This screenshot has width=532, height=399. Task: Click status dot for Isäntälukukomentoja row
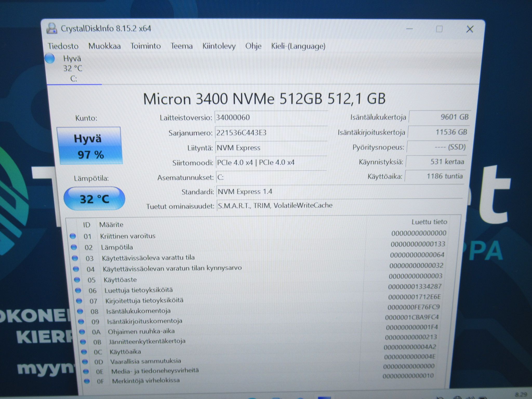80,311
